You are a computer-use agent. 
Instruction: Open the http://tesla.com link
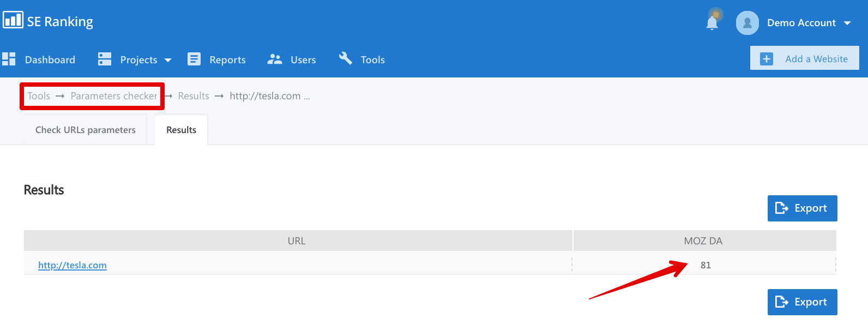click(73, 265)
